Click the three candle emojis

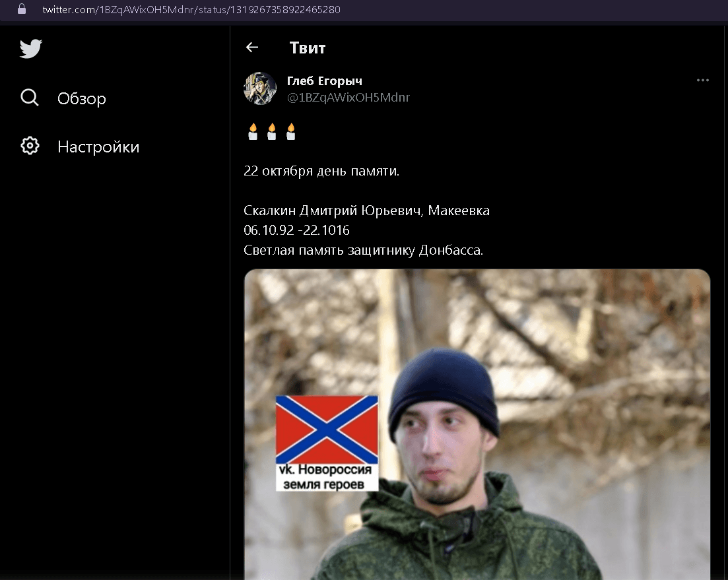271,132
